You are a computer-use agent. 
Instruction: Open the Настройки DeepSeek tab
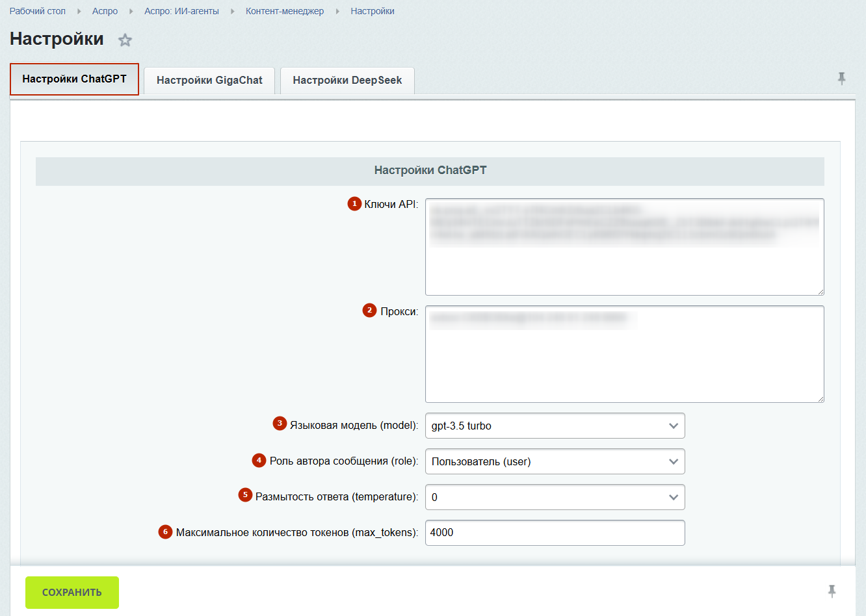[347, 81]
